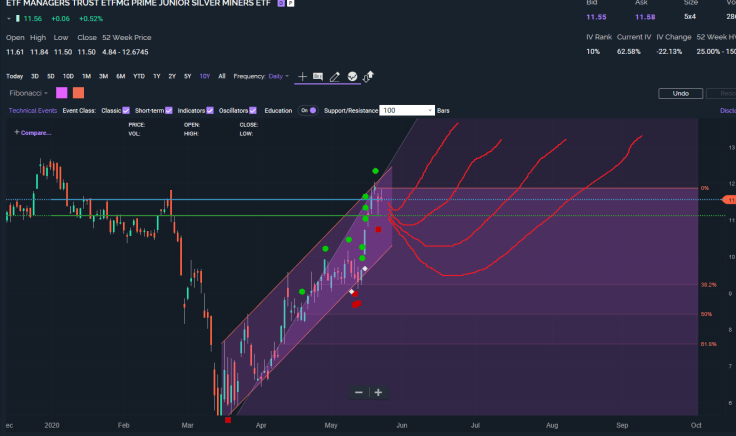Open the Technical Events link
736x436 pixels.
[x=33, y=110]
